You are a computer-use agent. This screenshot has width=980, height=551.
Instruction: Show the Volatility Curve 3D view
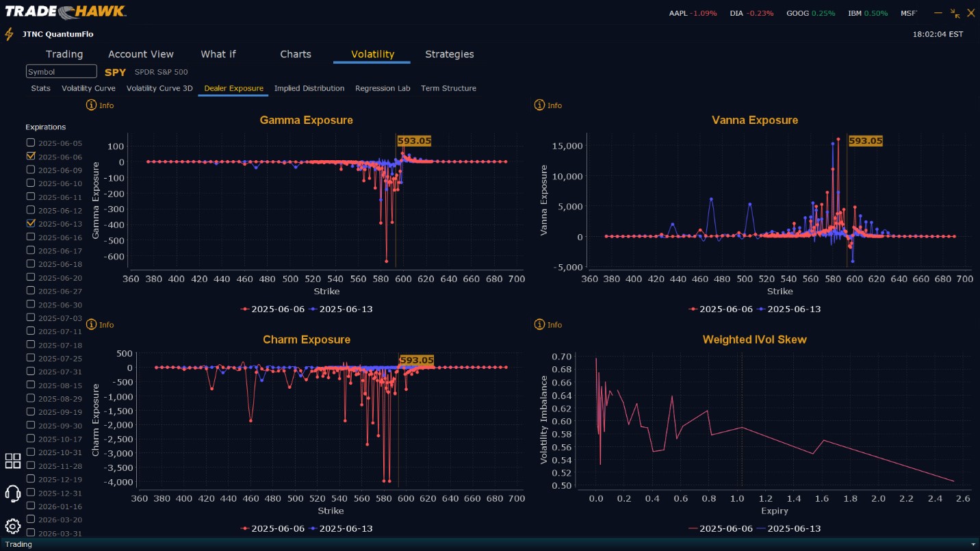[x=159, y=88]
